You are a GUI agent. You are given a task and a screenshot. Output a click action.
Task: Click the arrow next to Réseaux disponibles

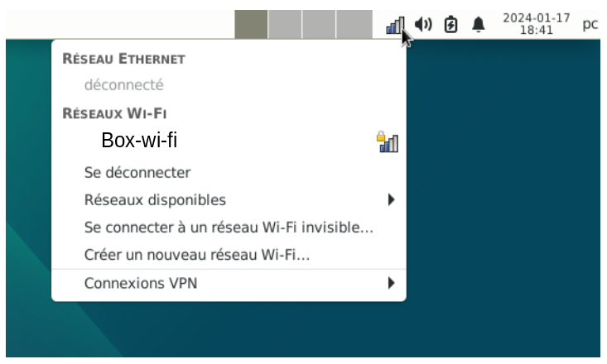pos(392,200)
